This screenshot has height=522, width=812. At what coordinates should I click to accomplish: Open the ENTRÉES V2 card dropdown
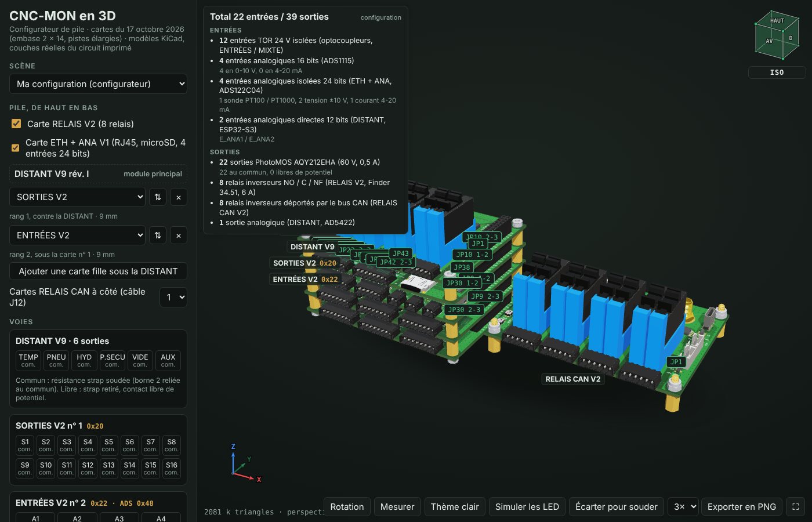77,235
